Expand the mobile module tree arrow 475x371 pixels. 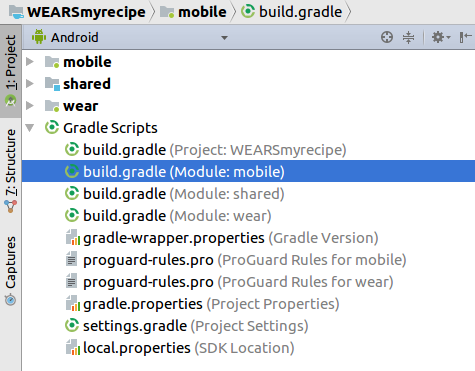30,62
